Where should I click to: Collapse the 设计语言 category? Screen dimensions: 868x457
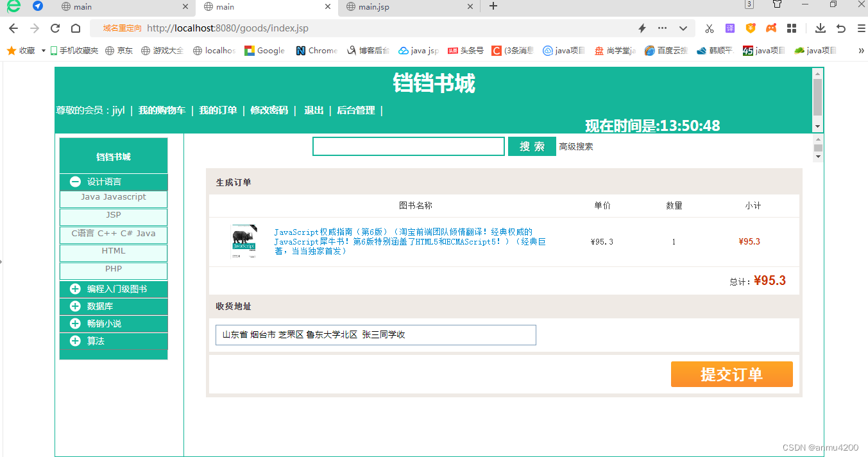pyautogui.click(x=75, y=182)
